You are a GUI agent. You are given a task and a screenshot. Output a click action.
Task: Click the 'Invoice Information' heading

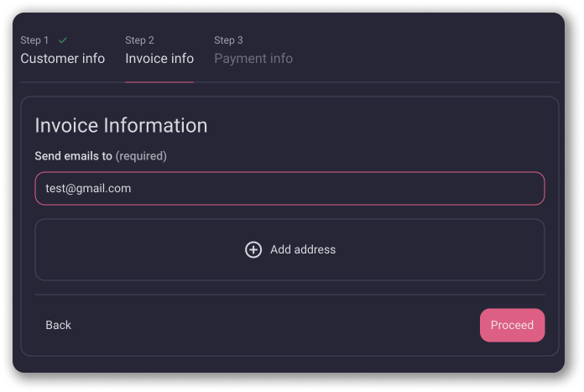pos(121,126)
